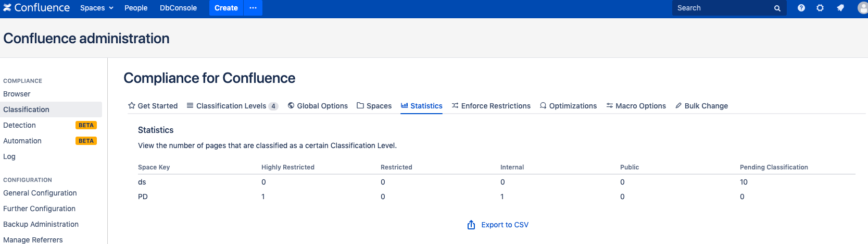Open the settings gear icon
Image resolution: width=868 pixels, height=244 pixels.
820,8
